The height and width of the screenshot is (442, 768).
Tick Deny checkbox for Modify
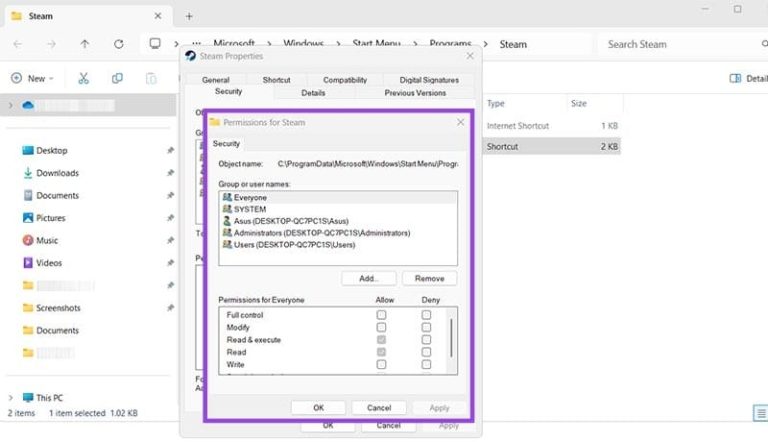426,327
